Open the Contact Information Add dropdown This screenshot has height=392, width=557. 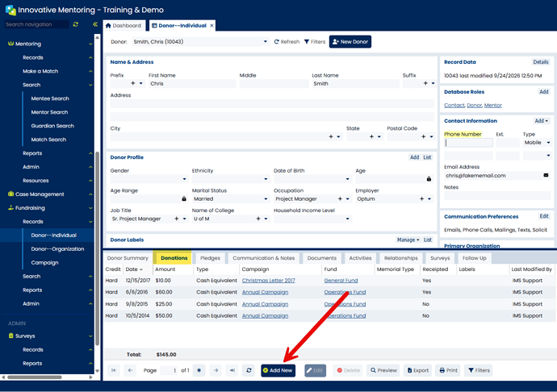point(542,121)
